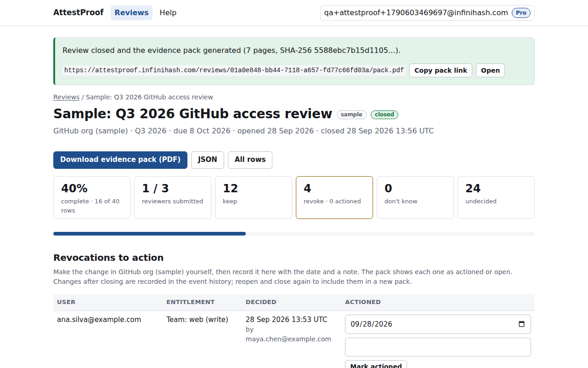
Task: Focus the actioned date field for ana.silva
Action: coord(438,324)
